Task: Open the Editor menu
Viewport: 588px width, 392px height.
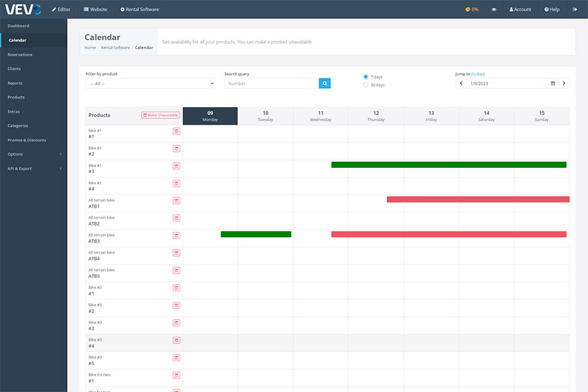Action: pos(61,9)
